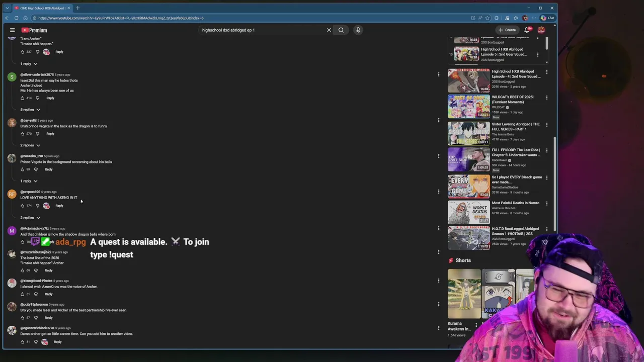644x362 pixels.
Task: Expand '1 reply' under screaming Vegeta comment
Action: tap(29, 181)
